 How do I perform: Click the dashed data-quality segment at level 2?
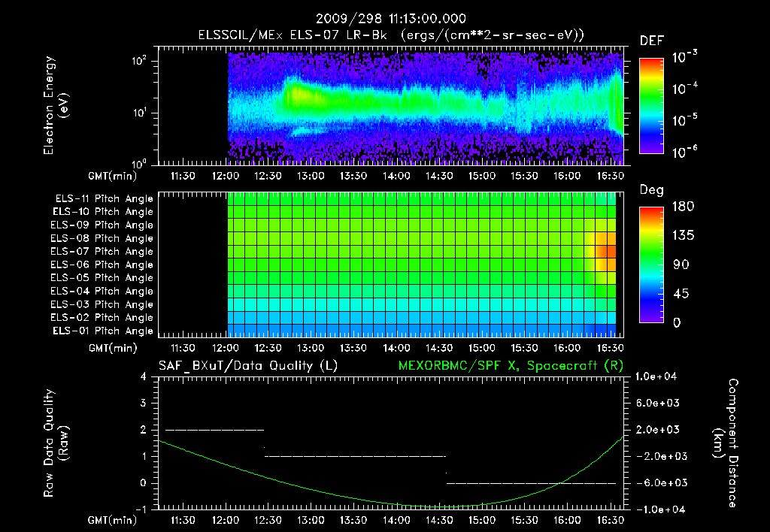[215, 430]
